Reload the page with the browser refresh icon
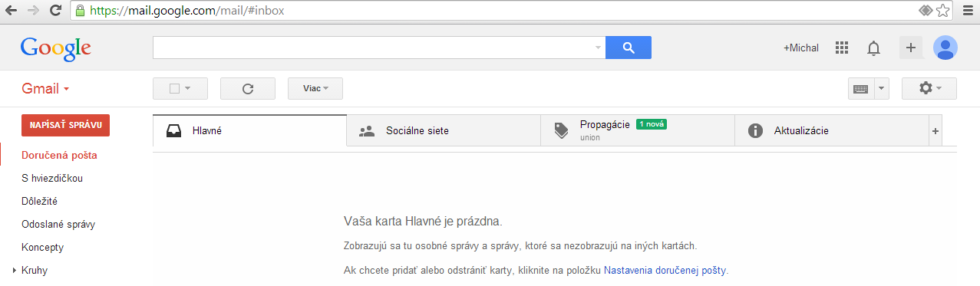The width and height of the screenshot is (980, 286). click(55, 11)
